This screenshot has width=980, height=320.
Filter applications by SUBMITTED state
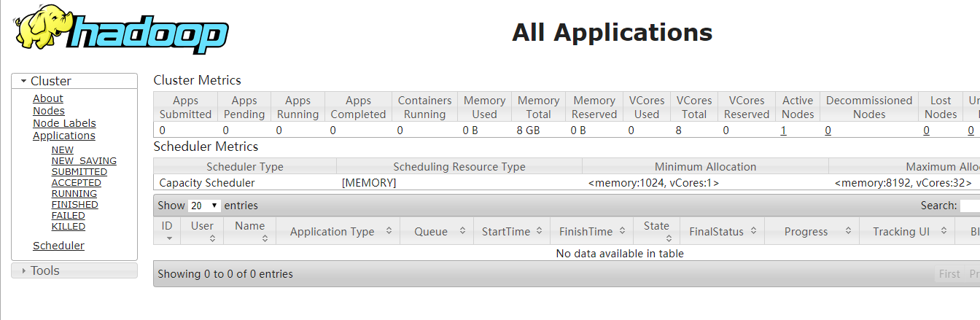point(79,172)
